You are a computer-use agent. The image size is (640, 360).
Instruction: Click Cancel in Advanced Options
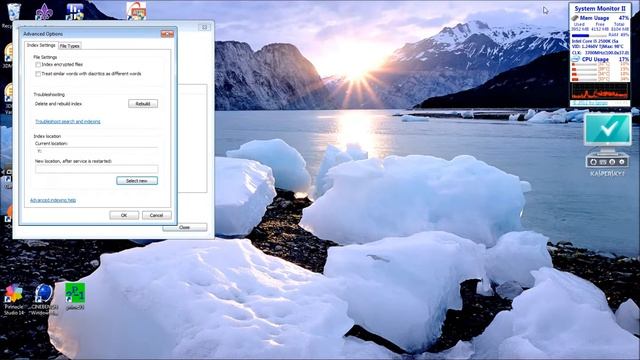coord(157,215)
